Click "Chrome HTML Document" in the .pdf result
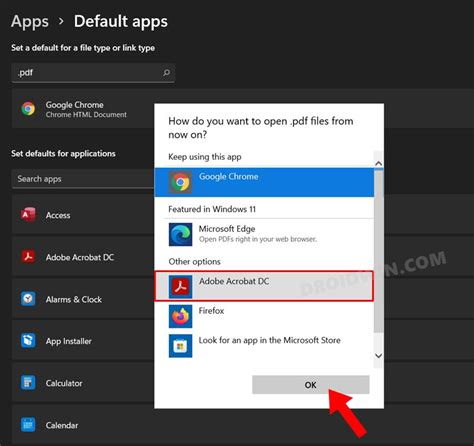Viewport: 474px width, 446px height. click(x=86, y=115)
